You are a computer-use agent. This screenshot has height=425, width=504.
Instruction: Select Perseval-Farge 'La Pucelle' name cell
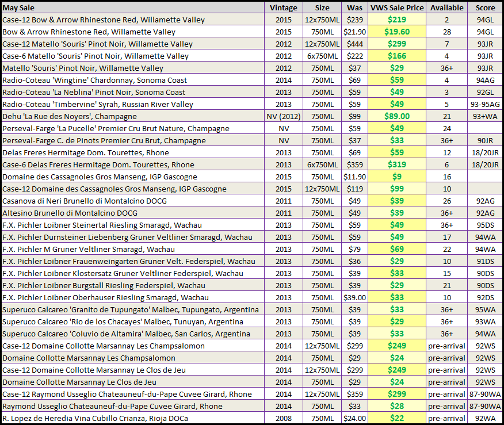click(x=133, y=128)
